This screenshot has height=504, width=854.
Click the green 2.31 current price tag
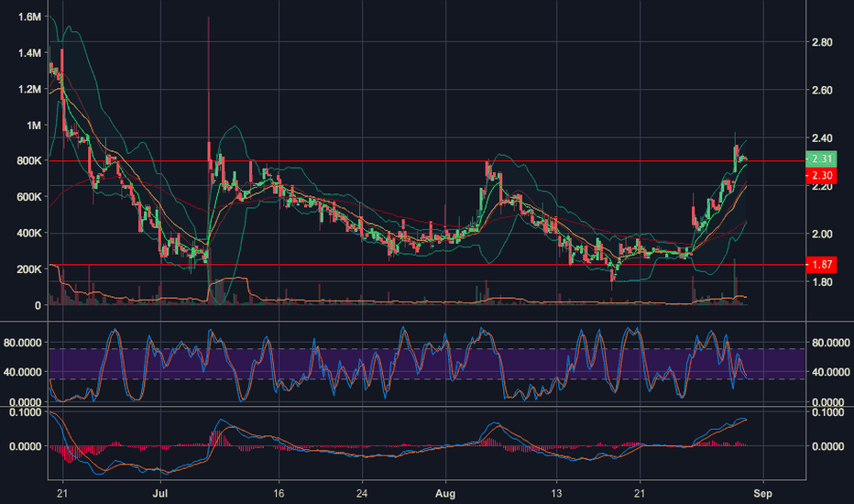(821, 159)
